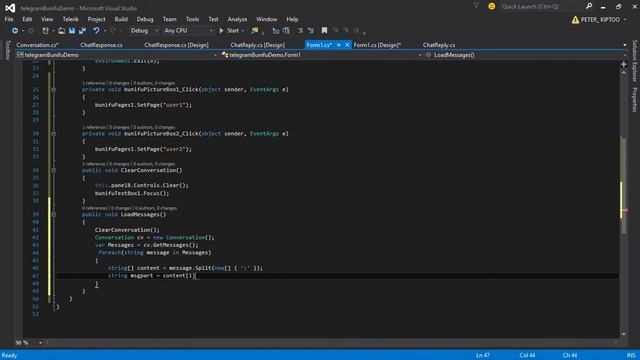Open the PETER_KIPTOO account dropdown
640x360 pixels.
point(625,20)
